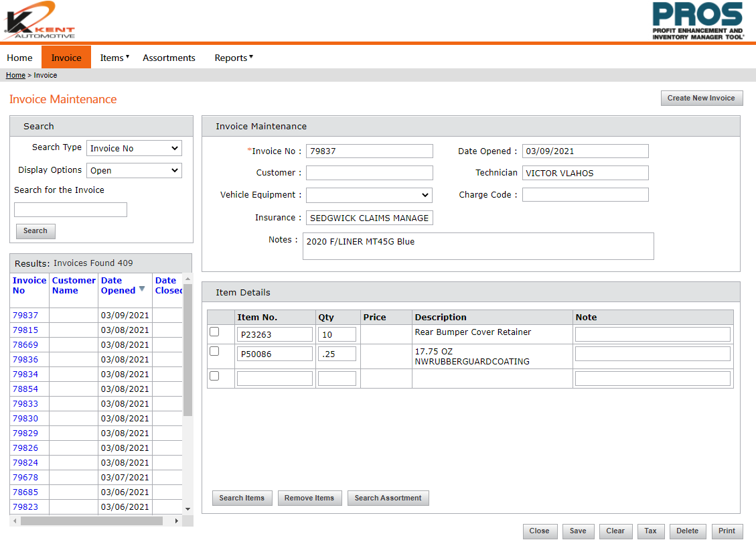This screenshot has height=542, width=756.
Task: Check the empty third item row checkbox
Action: click(214, 376)
